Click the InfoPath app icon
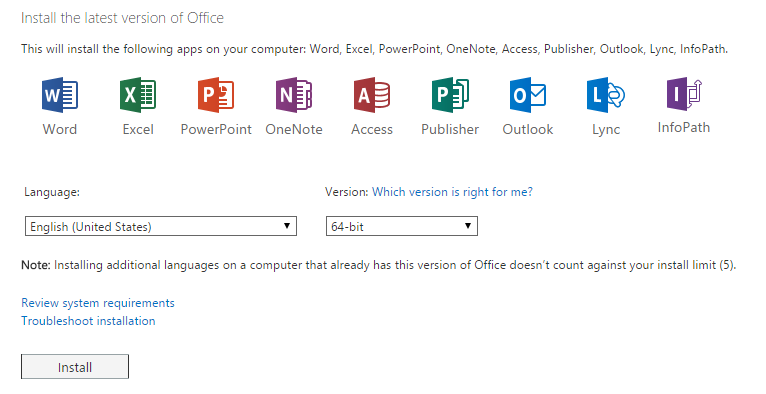 point(684,94)
